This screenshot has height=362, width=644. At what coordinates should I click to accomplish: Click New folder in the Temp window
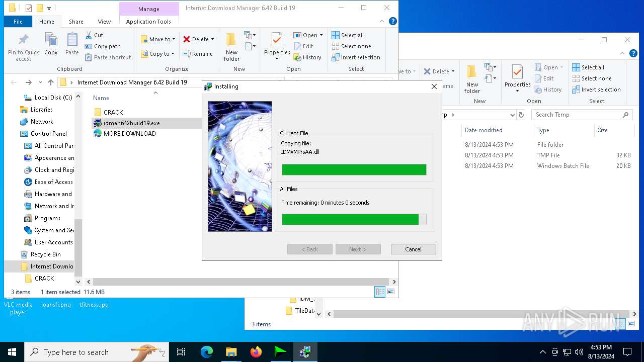click(x=472, y=79)
